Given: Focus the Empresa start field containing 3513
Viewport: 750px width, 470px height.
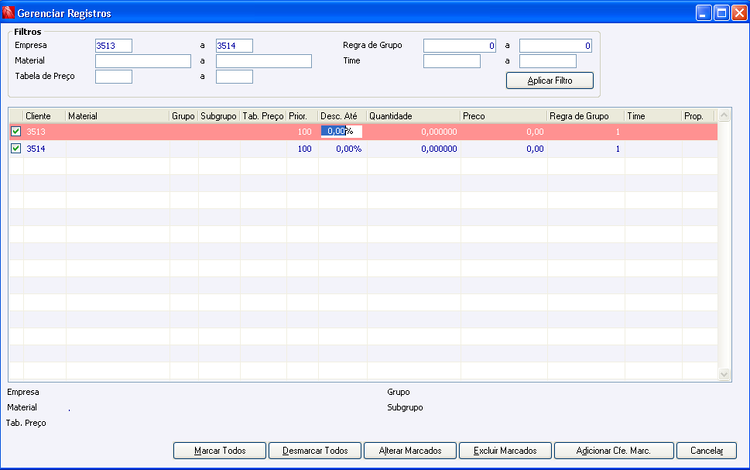Looking at the screenshot, I should [113, 46].
